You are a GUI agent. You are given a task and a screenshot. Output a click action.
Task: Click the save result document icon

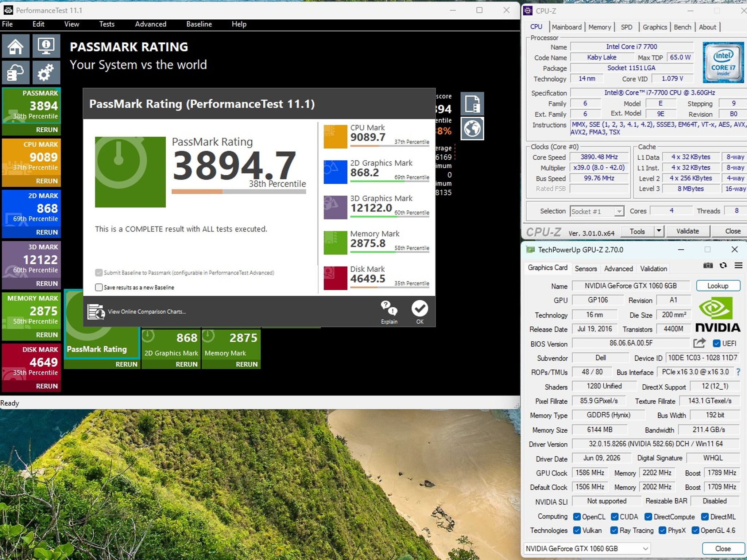(x=472, y=104)
